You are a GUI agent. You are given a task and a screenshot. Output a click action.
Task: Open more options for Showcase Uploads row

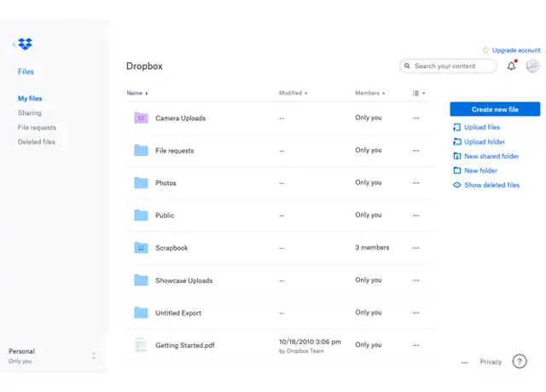pos(415,280)
